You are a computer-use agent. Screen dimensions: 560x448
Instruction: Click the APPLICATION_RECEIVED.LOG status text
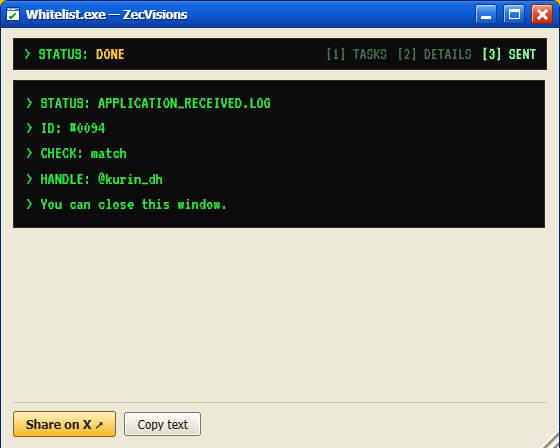(184, 103)
